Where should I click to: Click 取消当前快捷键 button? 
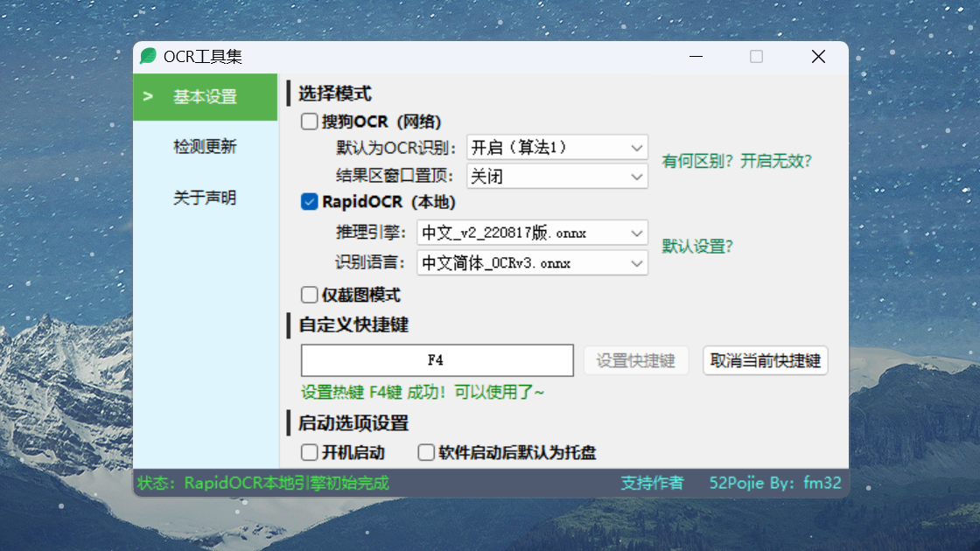click(x=765, y=360)
